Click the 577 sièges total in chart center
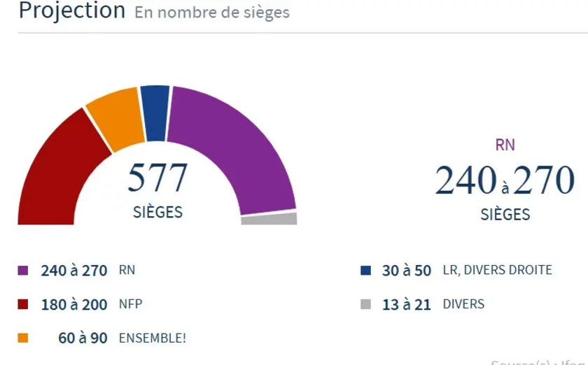 tap(157, 189)
